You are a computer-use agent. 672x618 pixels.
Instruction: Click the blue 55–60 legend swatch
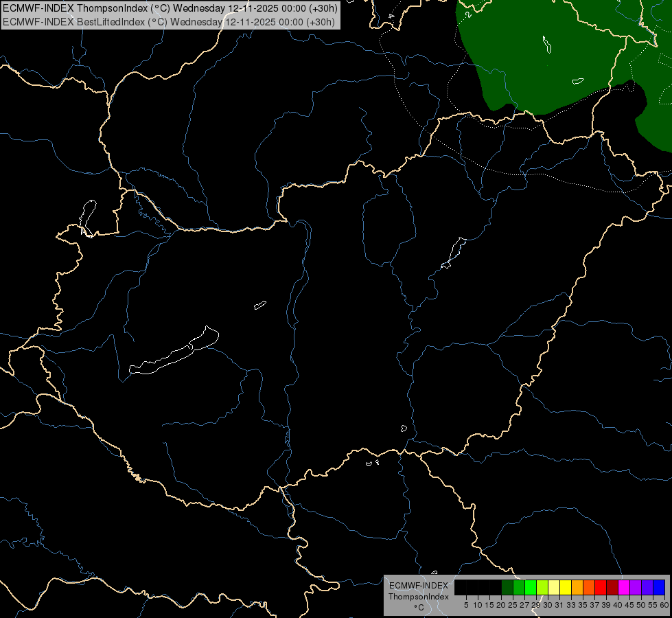click(659, 587)
